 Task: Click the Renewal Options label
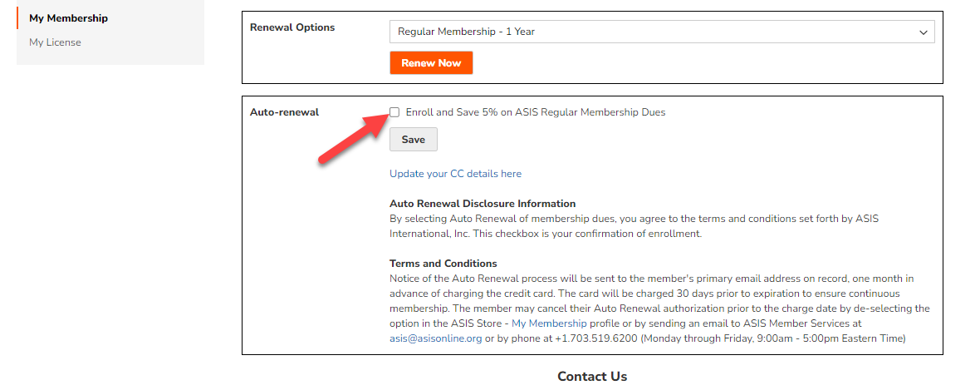coord(292,27)
